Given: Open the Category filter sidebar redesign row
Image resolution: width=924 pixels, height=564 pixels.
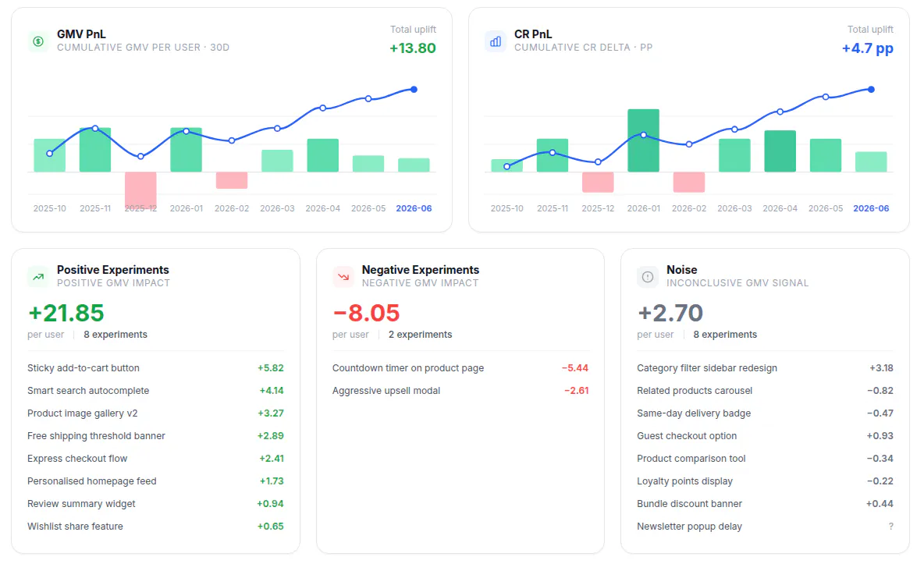Looking at the screenshot, I should tap(765, 367).
